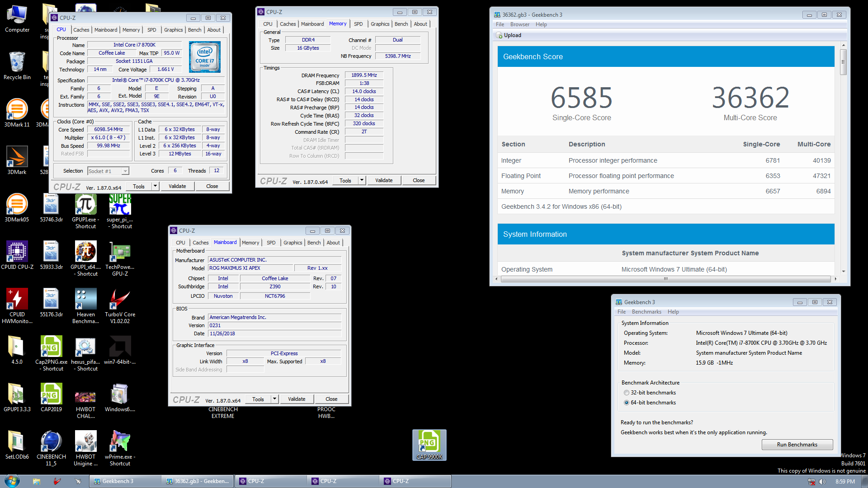Click the Upload icon in Geekbench toolbar

click(499, 35)
